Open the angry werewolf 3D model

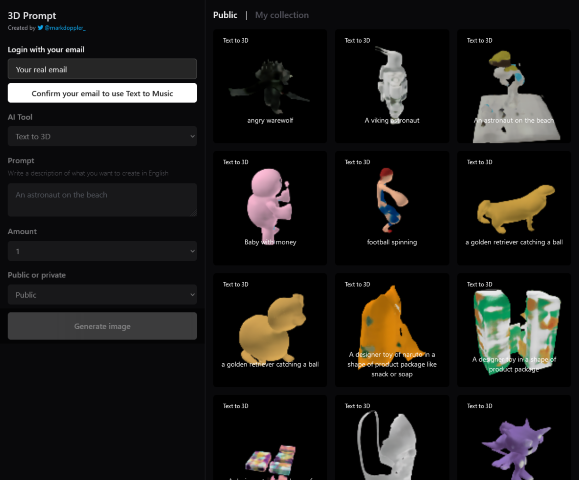pos(270,86)
